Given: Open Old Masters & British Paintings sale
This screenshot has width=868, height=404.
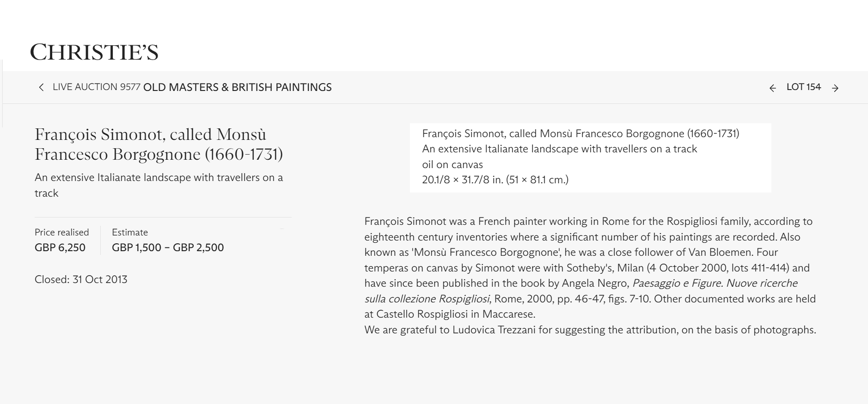Looking at the screenshot, I should (x=237, y=87).
